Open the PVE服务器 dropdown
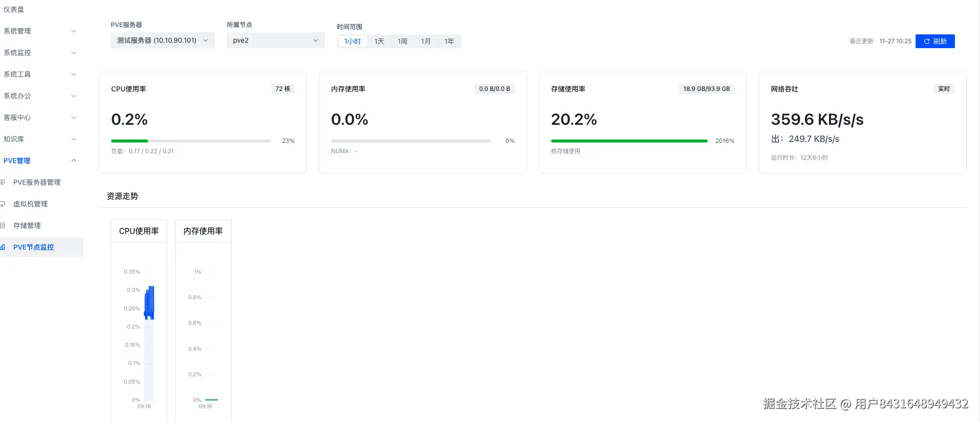The width and height of the screenshot is (980, 422). point(162,40)
